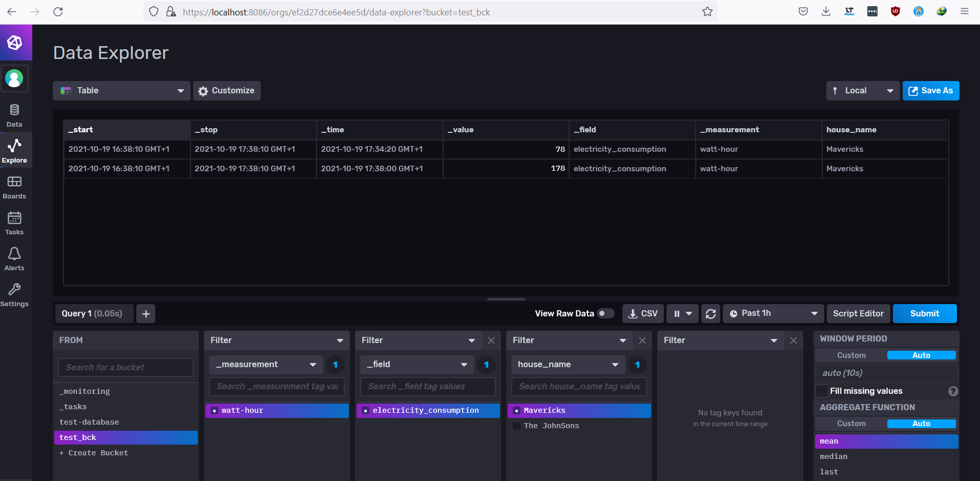Click the Submit button
Image resolution: width=980 pixels, height=481 pixels.
pos(925,313)
